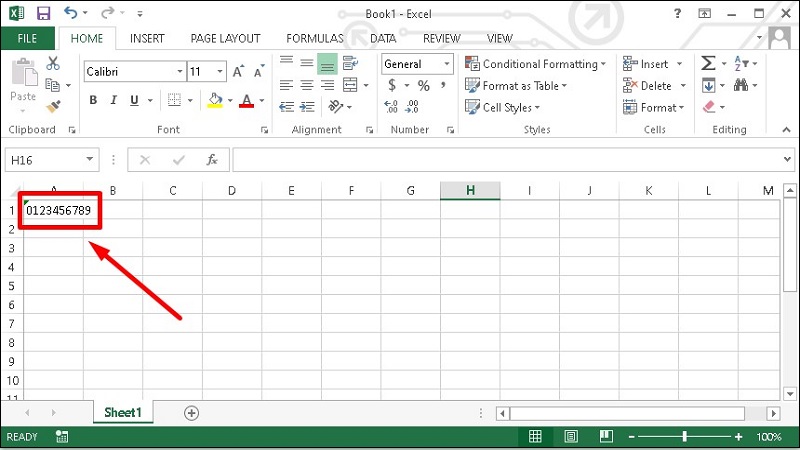Screen dimensions: 800x450
Task: Switch to Page Layout view in status bar
Action: 571,437
